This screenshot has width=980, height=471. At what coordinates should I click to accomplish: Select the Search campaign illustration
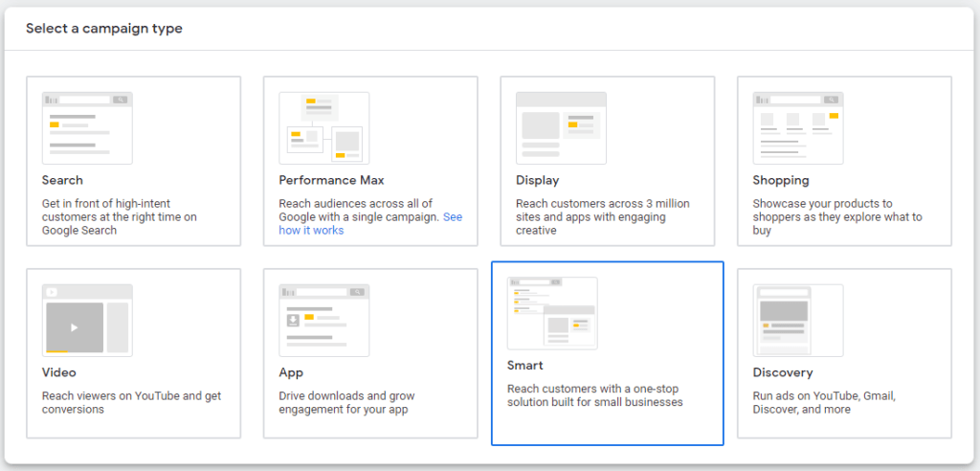pos(87,128)
